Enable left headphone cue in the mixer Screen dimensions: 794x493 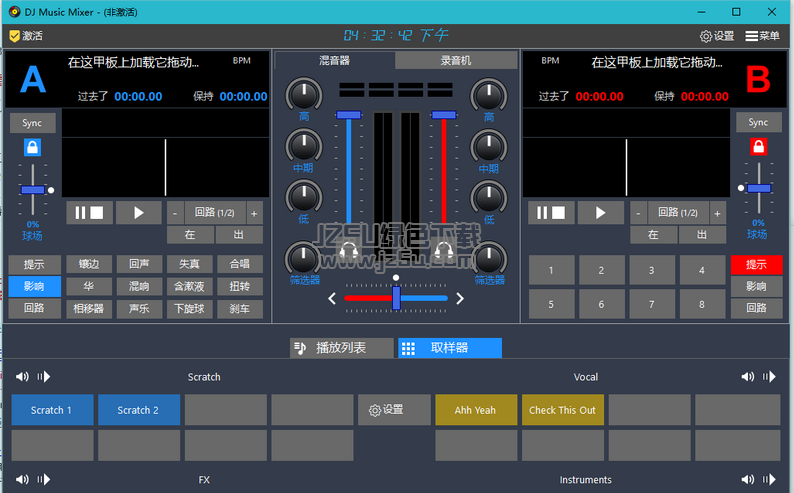pyautogui.click(x=349, y=256)
